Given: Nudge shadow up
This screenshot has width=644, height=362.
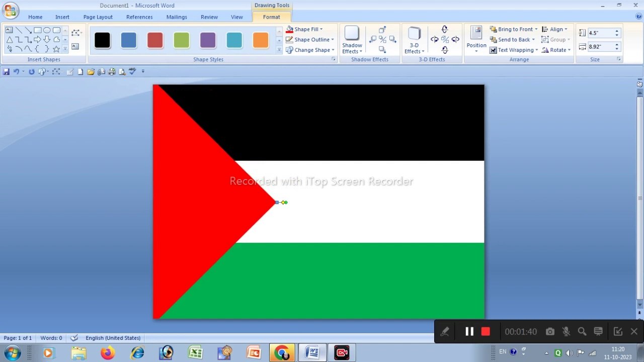Looking at the screenshot, I should (382, 30).
